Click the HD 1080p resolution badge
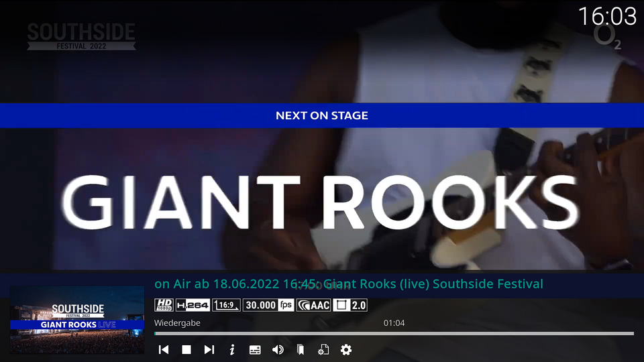The width and height of the screenshot is (644, 362). tap(164, 306)
